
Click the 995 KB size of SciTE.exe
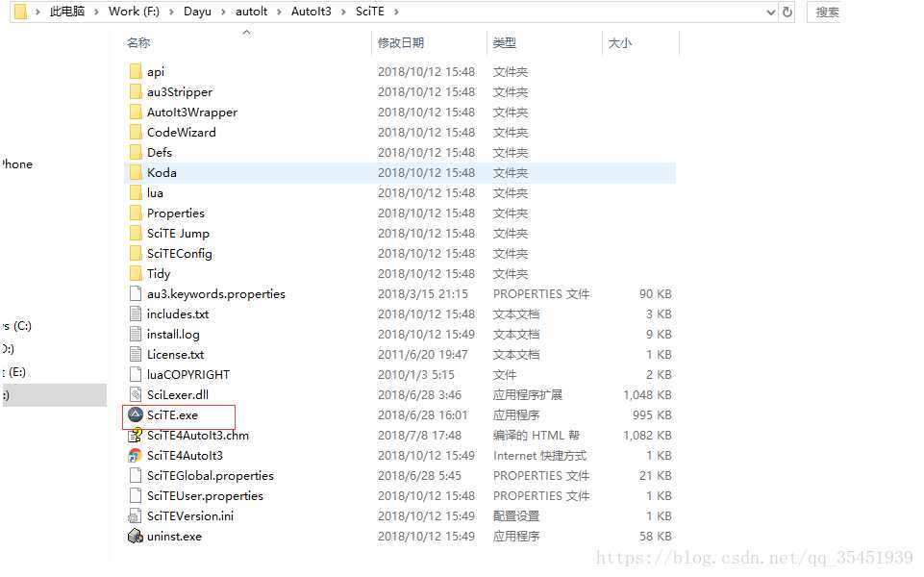[652, 414]
